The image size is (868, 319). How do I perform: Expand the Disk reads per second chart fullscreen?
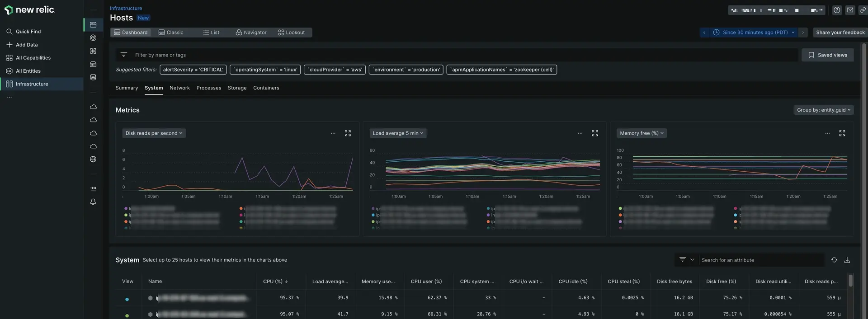348,133
